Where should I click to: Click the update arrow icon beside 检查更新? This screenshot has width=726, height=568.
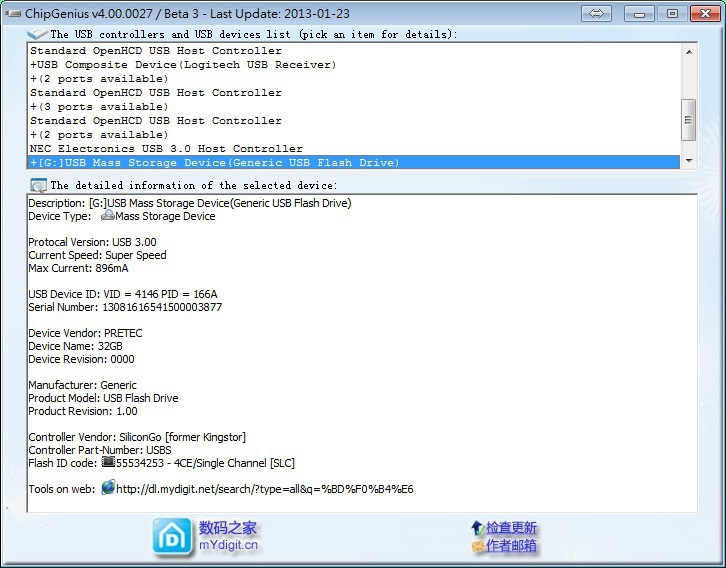pyautogui.click(x=477, y=527)
